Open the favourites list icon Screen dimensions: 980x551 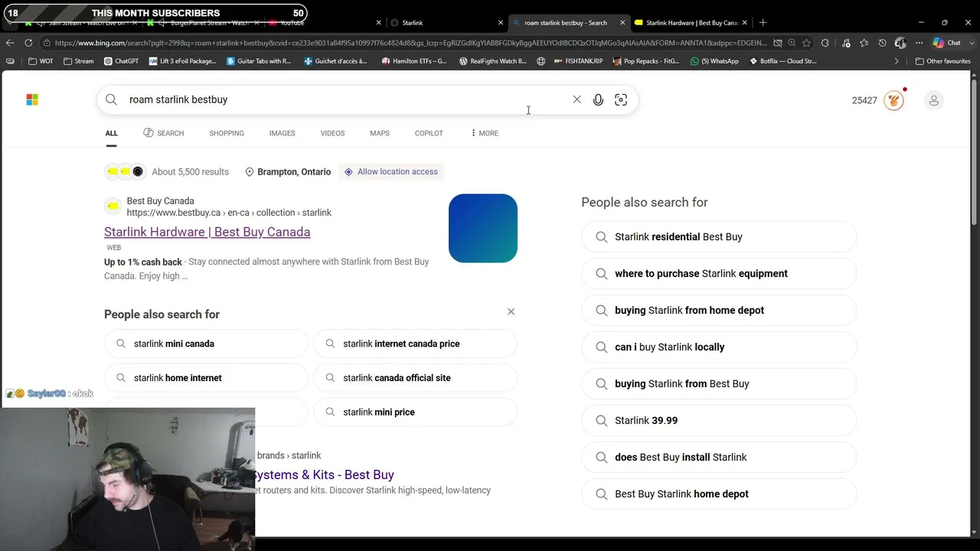[x=864, y=43]
